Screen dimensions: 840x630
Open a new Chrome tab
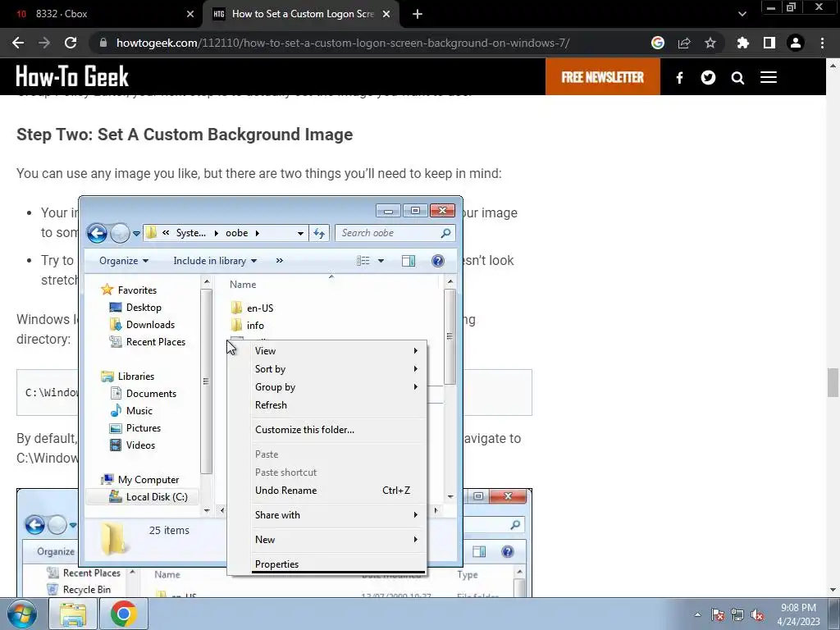(418, 14)
